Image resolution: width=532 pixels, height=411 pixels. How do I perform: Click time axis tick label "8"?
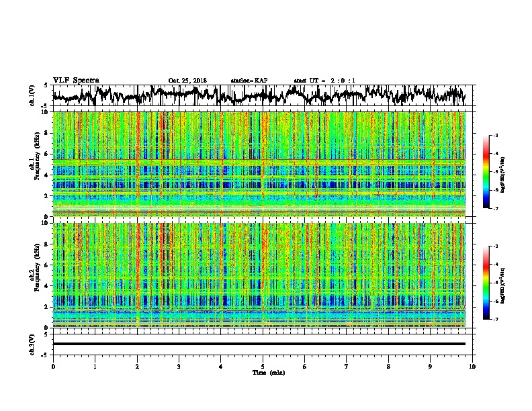pyautogui.click(x=388, y=367)
